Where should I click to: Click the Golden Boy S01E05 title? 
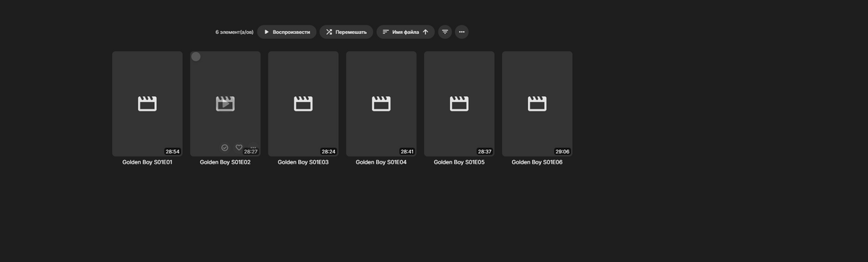pos(459,162)
